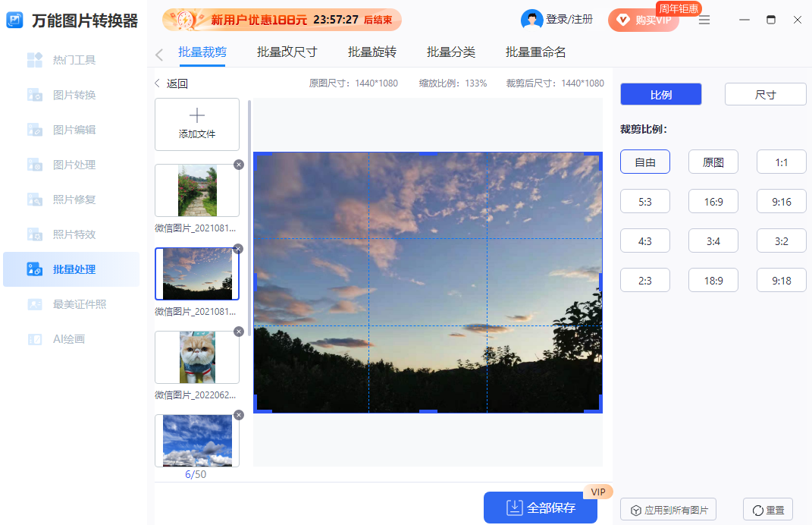Click the 添加文件 add files icon
This screenshot has height=525, width=812.
[x=196, y=124]
